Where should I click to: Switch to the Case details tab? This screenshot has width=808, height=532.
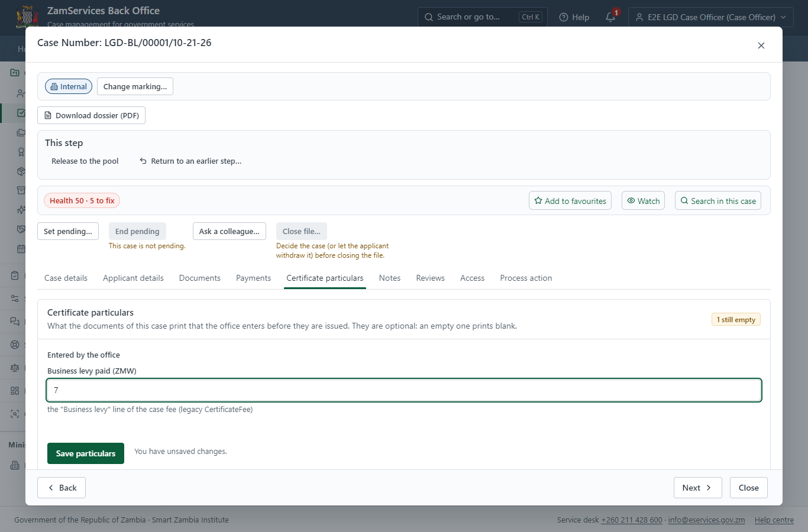coord(66,278)
